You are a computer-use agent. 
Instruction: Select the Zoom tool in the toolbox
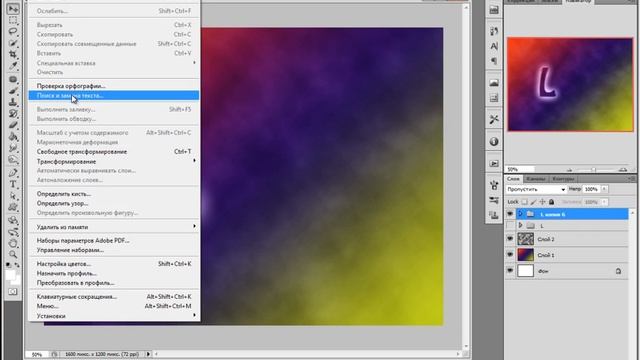13,255
